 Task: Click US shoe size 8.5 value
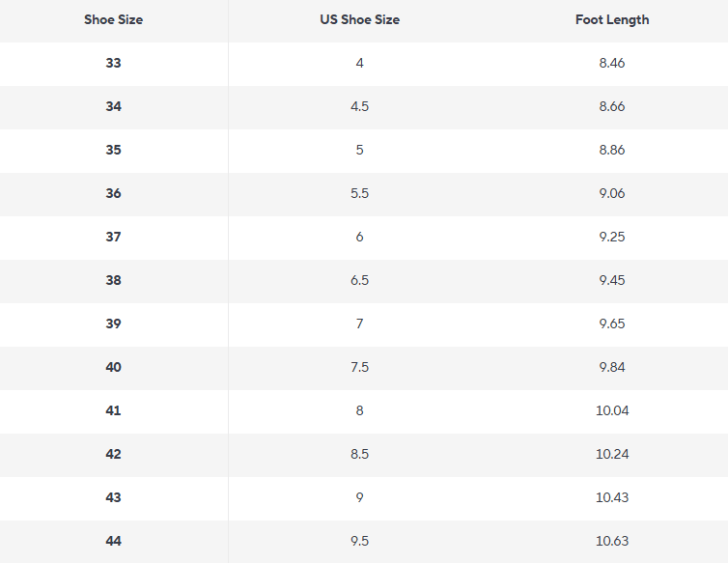(x=360, y=454)
